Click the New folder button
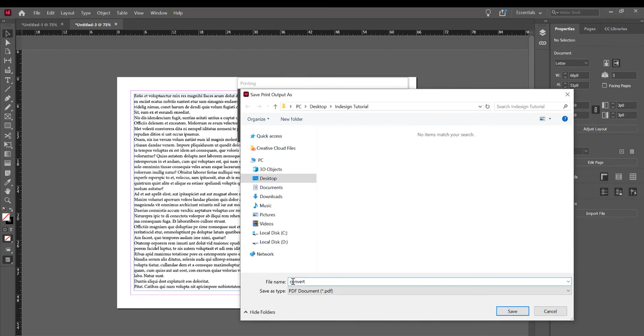This screenshot has width=644, height=336. (292, 119)
